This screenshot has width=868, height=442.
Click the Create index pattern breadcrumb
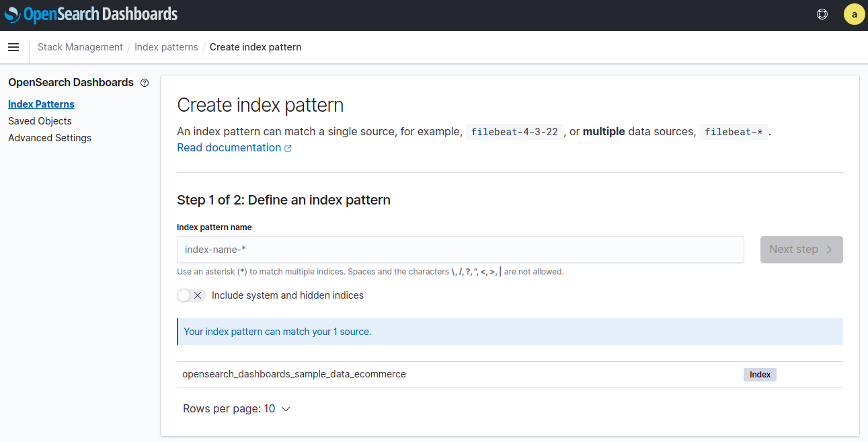[x=255, y=47]
